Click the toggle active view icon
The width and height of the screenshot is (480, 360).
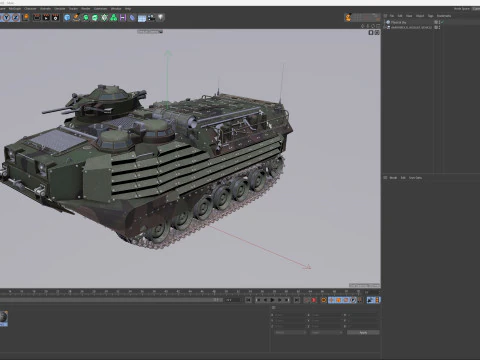378,26
